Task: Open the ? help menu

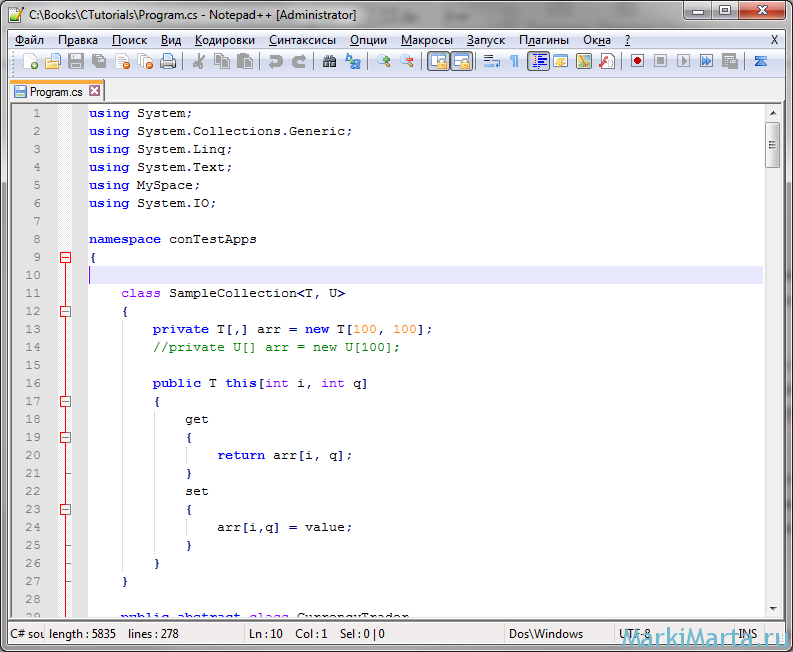Action: tap(627, 40)
